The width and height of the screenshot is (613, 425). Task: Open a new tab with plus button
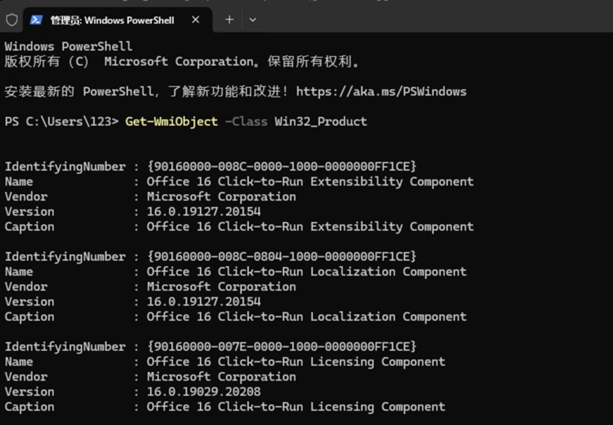tap(229, 19)
